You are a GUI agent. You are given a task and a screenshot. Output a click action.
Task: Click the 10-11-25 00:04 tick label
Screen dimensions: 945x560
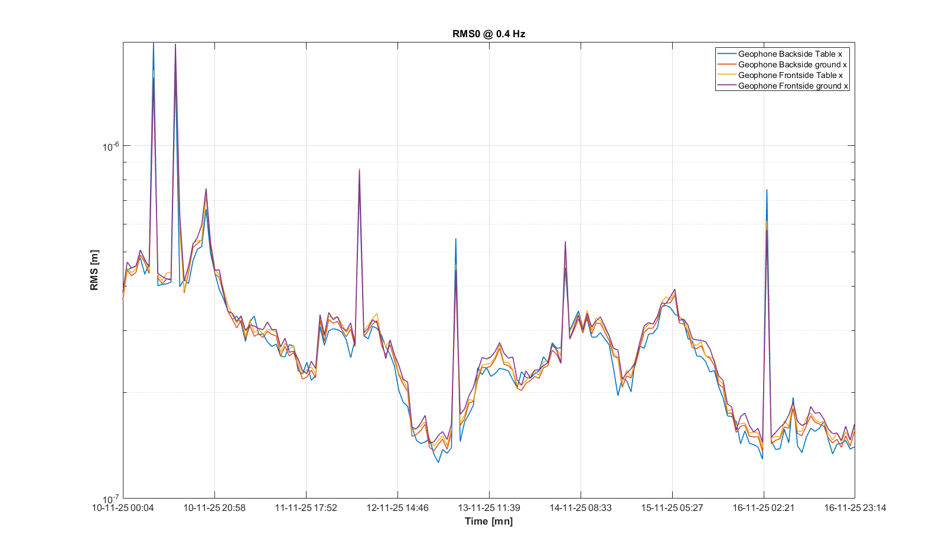[x=123, y=507]
